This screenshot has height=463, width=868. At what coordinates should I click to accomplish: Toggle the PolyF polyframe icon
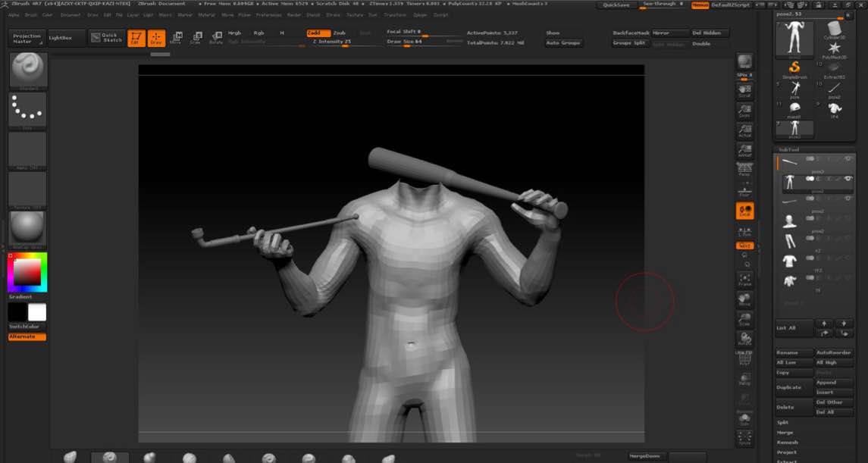pos(744,359)
